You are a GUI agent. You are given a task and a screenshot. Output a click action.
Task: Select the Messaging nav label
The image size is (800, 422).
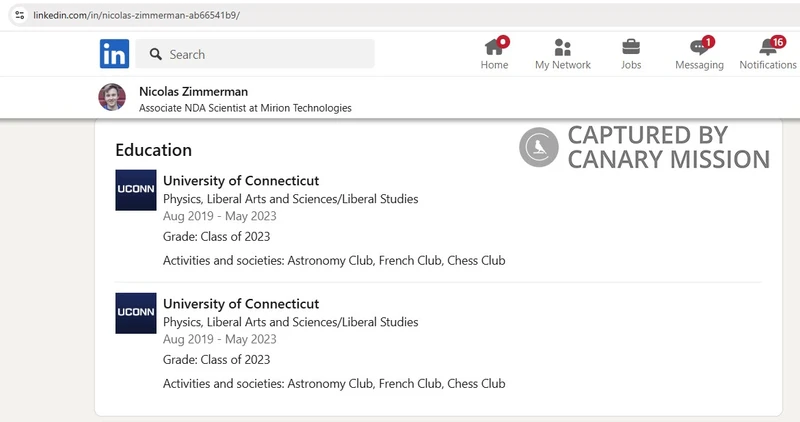(699, 65)
